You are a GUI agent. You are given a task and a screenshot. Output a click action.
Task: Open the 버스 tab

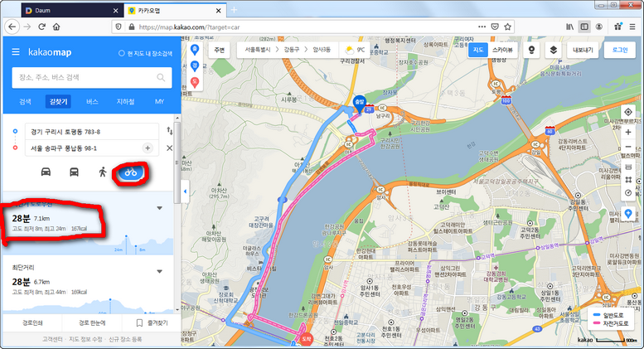92,101
